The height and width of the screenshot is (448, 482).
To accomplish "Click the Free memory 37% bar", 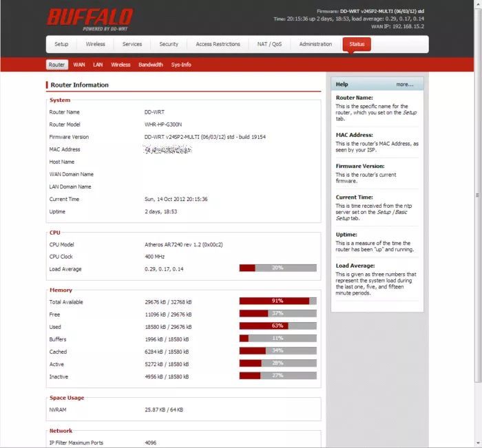I will pyautogui.click(x=278, y=313).
